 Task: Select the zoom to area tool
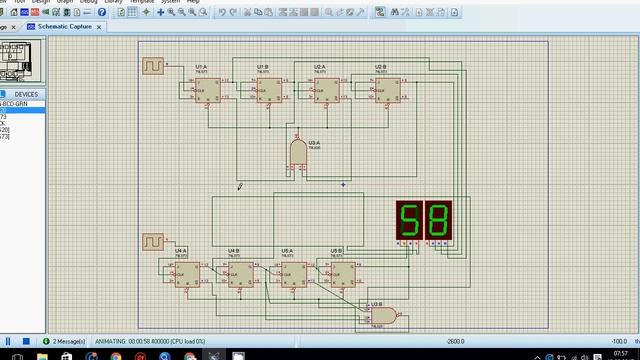[x=203, y=12]
